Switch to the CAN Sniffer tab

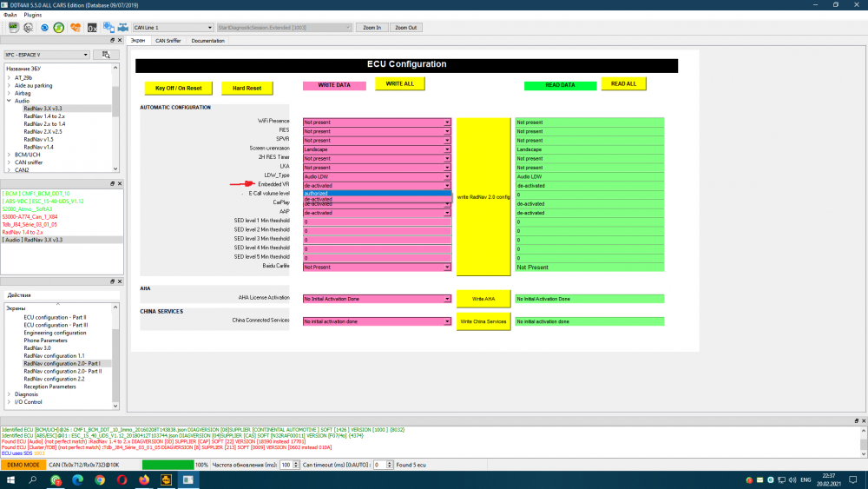(168, 41)
